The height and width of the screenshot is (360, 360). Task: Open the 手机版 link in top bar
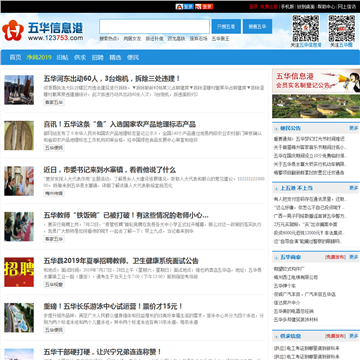[x=287, y=7]
